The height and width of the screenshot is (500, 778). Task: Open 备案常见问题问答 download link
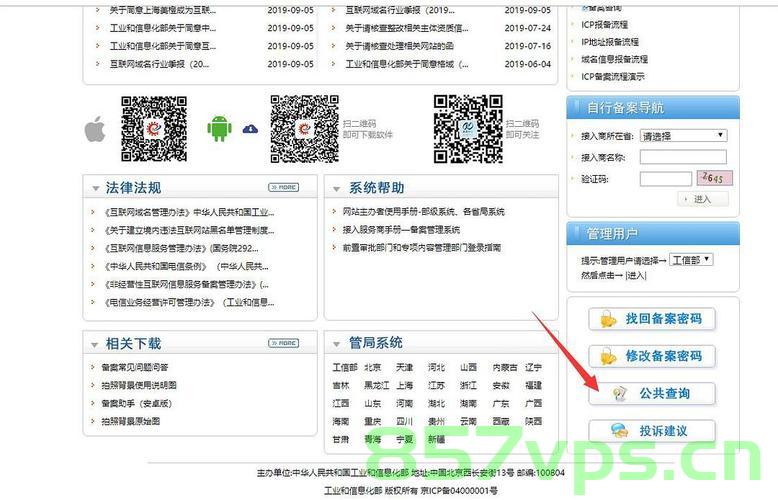134,368
